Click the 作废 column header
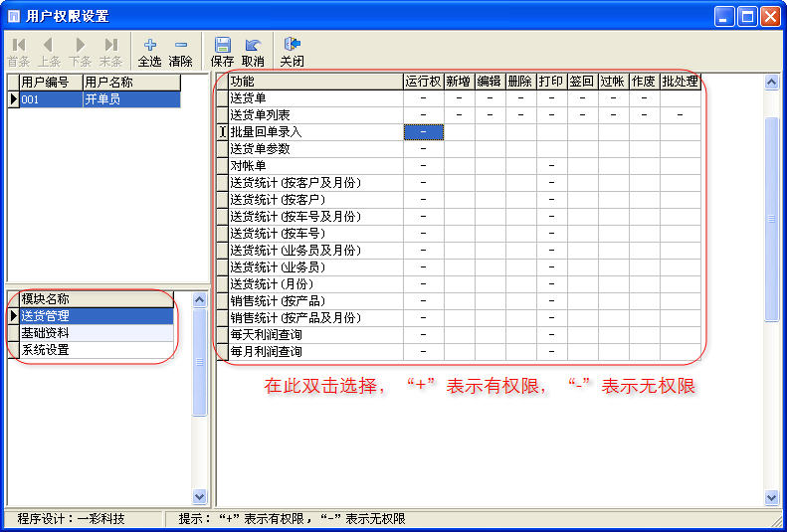Screen dimensions: 787x532 tap(645, 82)
